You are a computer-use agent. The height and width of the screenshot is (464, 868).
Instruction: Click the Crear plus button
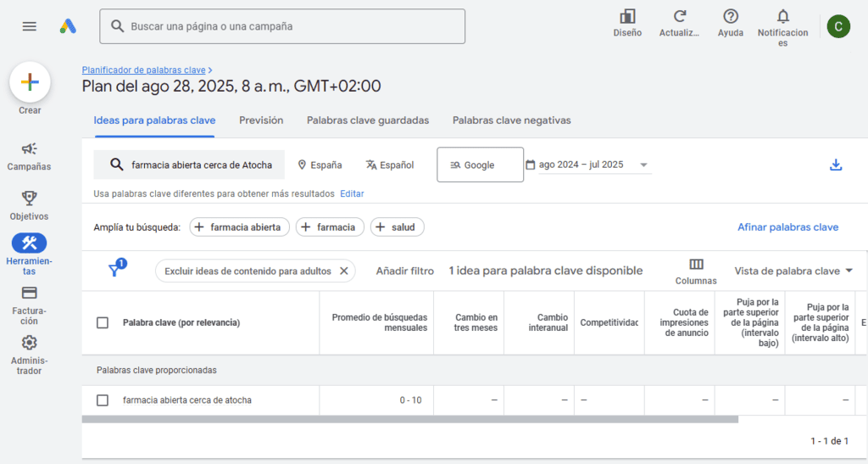[30, 82]
